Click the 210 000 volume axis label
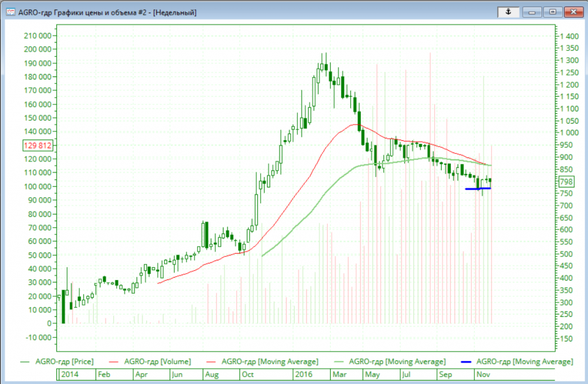 [x=38, y=36]
